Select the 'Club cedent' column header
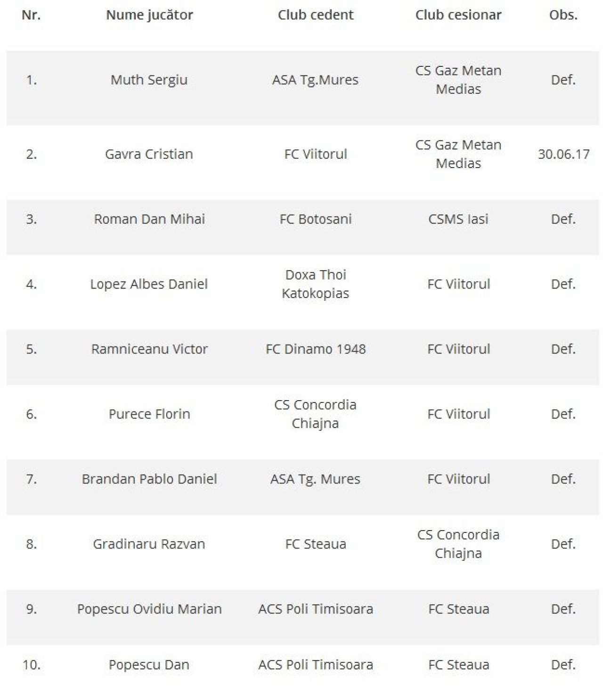The height and width of the screenshot is (700, 603). pos(316,15)
